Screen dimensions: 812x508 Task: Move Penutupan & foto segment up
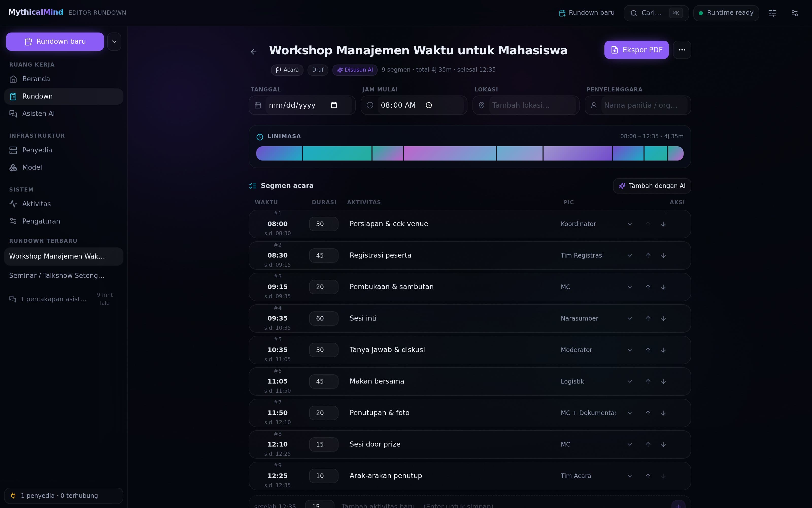648,413
